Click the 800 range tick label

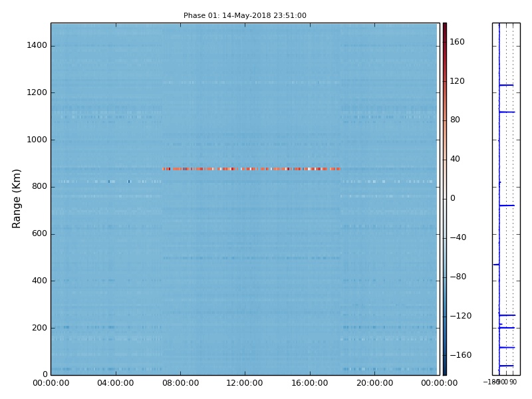pyautogui.click(x=39, y=186)
